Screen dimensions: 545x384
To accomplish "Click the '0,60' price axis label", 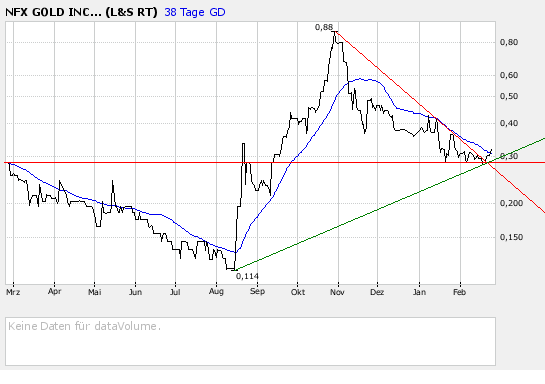I will 509,75.
